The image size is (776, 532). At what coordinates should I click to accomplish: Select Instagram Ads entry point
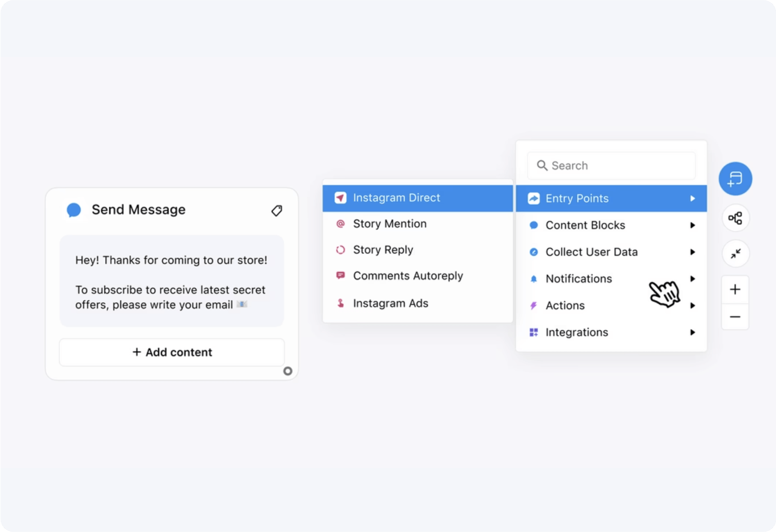click(x=390, y=303)
